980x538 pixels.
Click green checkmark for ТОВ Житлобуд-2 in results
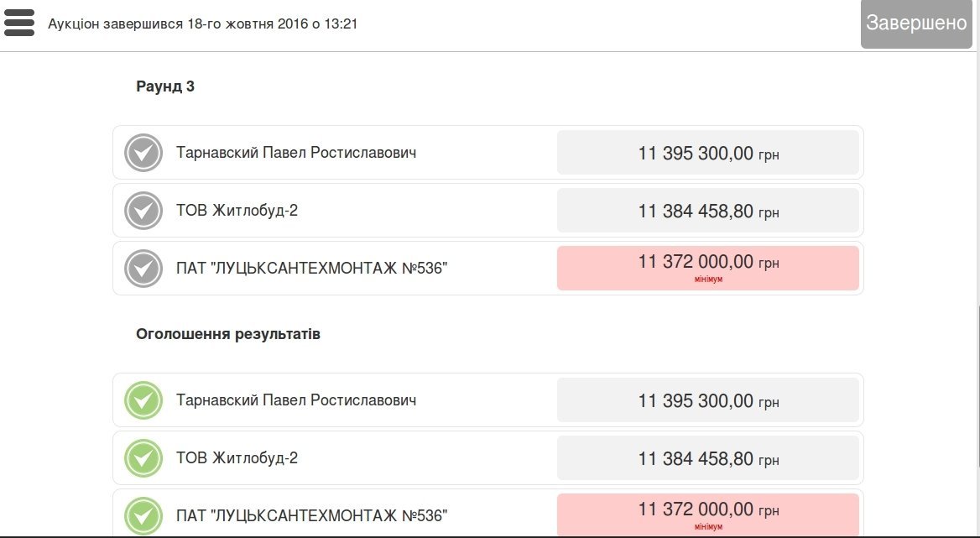coord(143,458)
